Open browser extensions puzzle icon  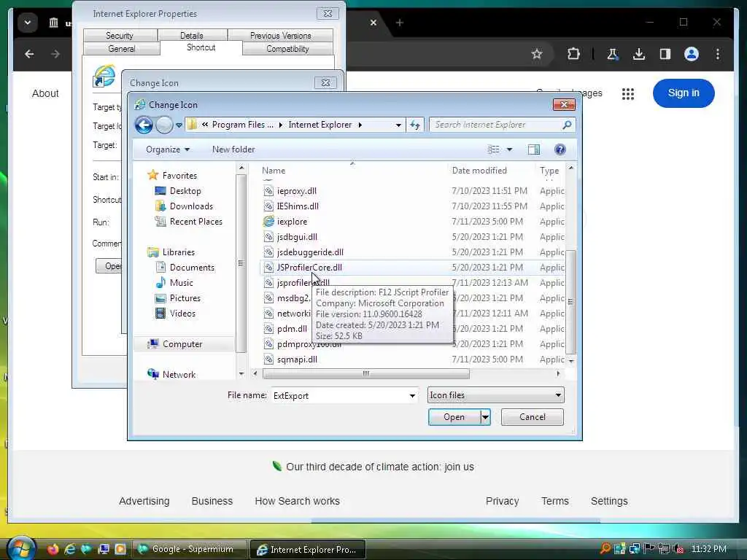tap(573, 54)
